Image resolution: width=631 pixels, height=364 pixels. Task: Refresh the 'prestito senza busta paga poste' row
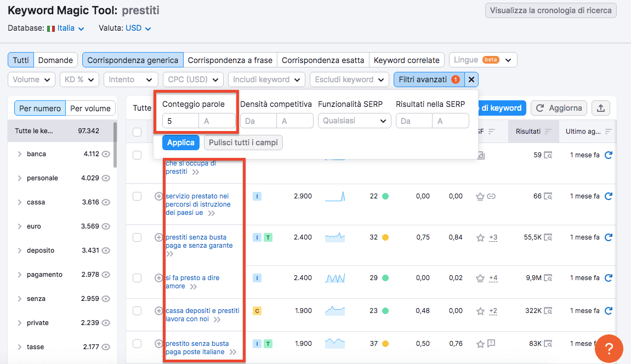[x=608, y=344]
